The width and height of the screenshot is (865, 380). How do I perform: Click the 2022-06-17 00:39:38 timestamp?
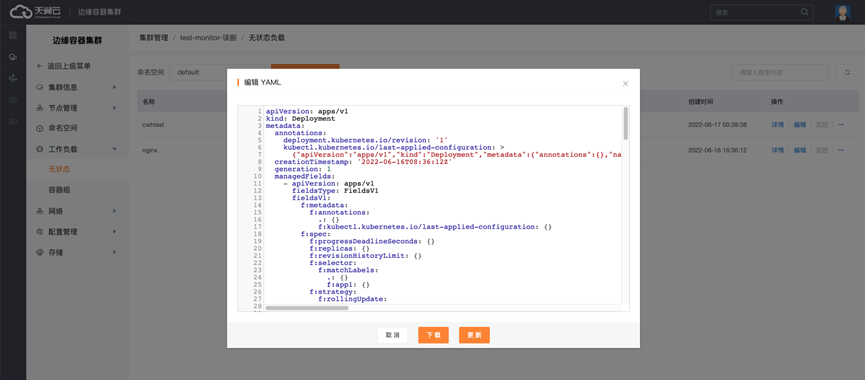coord(717,125)
